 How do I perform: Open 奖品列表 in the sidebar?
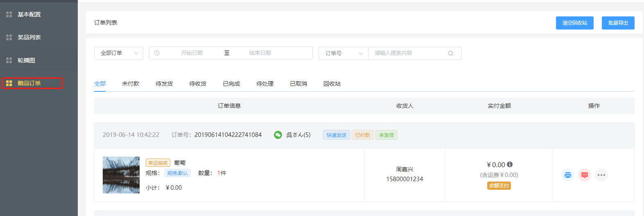29,37
